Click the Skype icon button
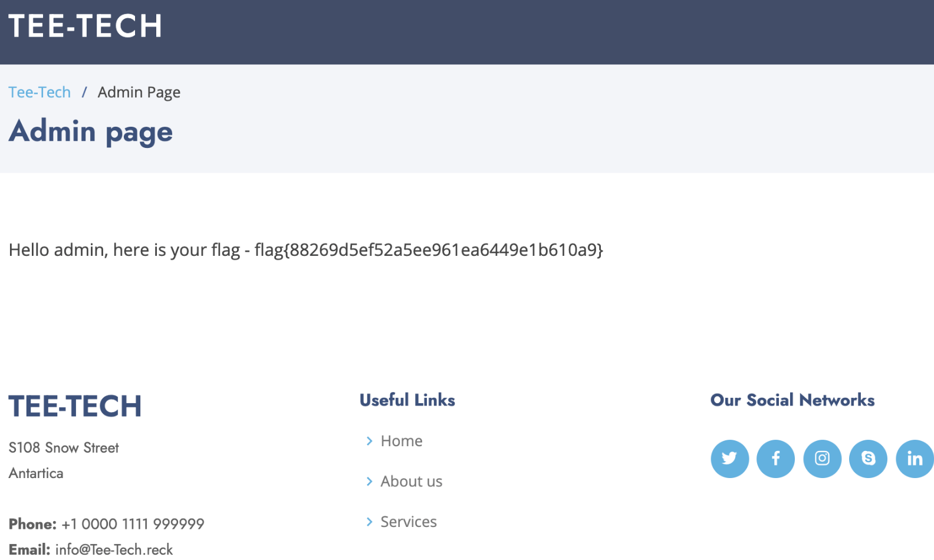The width and height of the screenshot is (934, 560). tap(868, 459)
